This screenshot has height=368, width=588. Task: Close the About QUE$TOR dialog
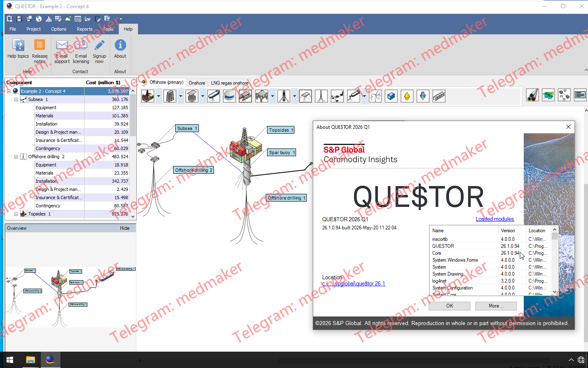(568, 127)
